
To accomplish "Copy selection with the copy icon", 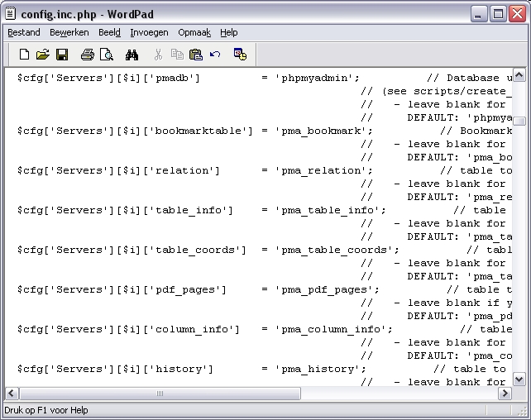I will tap(177, 55).
